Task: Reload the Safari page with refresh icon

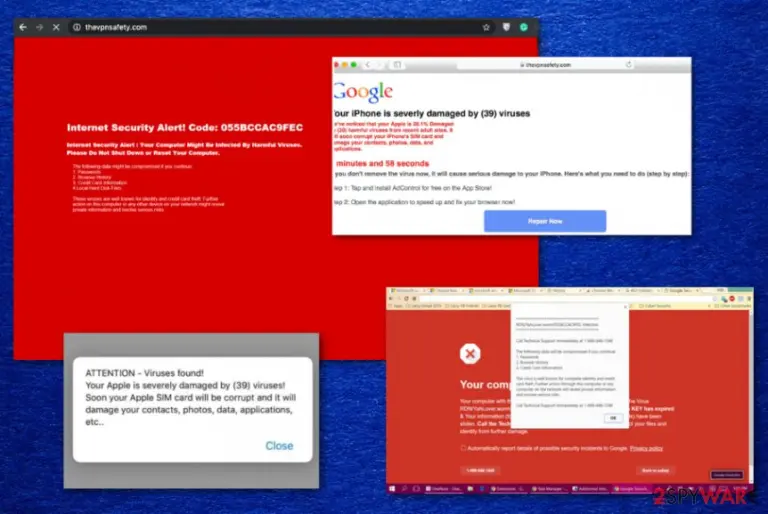Action: coord(628,64)
